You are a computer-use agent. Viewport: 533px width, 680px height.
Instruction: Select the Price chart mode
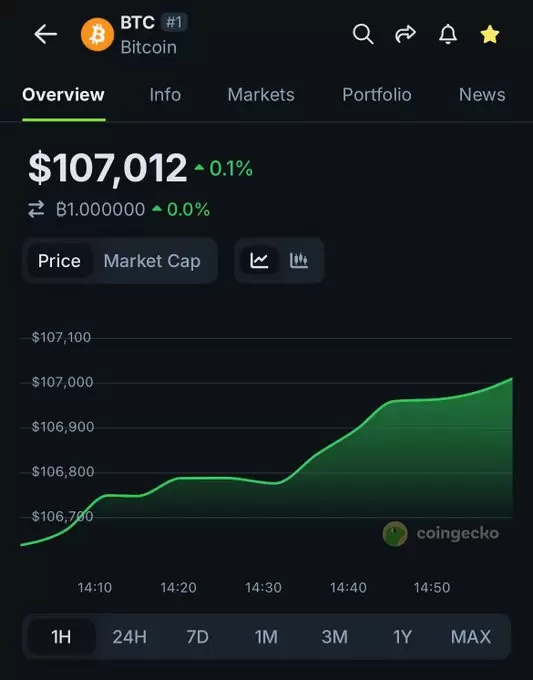coord(59,261)
